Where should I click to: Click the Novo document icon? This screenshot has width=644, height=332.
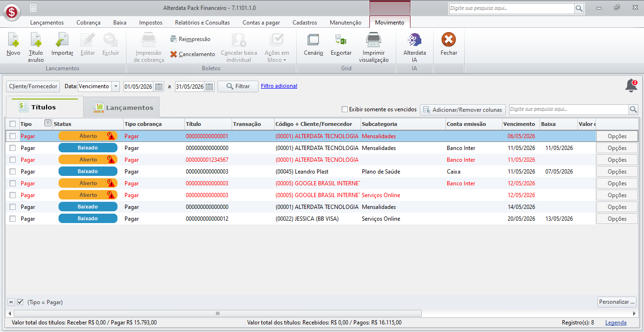(x=13, y=40)
